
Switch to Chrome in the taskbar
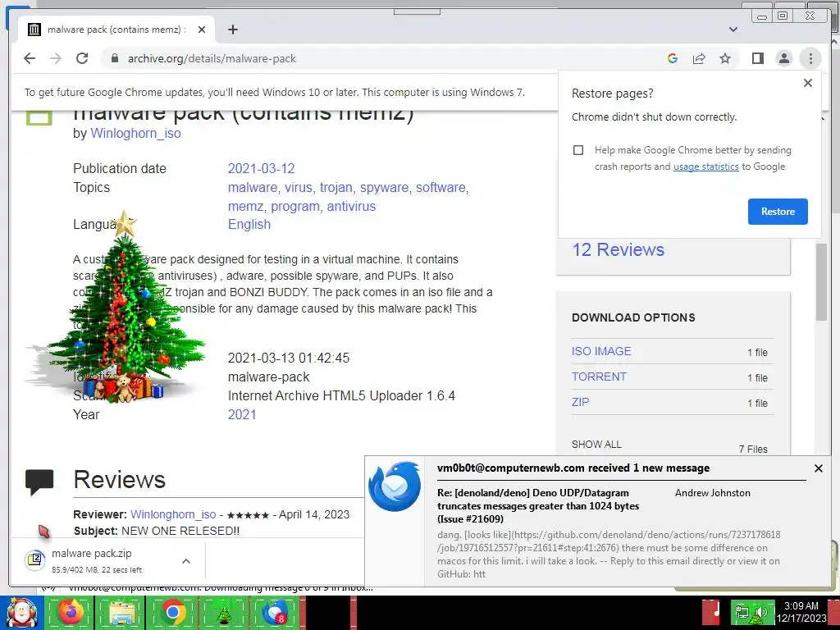tap(173, 613)
